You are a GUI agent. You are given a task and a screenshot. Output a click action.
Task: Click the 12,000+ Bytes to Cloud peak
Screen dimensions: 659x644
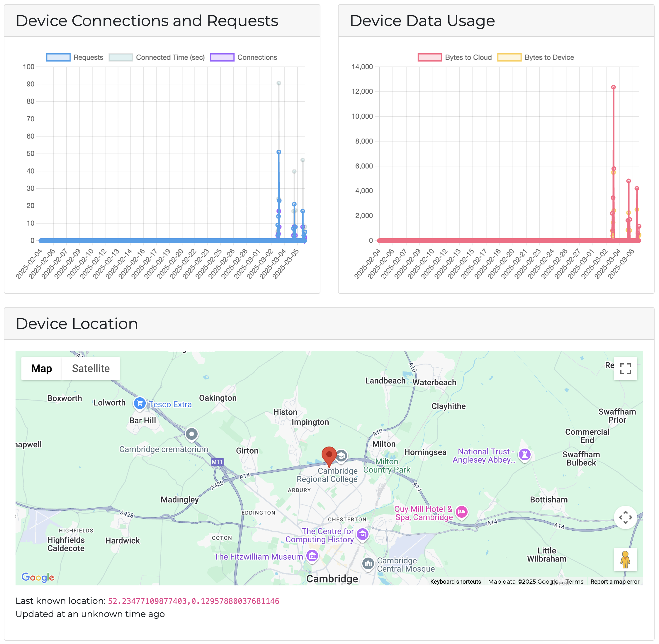click(x=613, y=87)
